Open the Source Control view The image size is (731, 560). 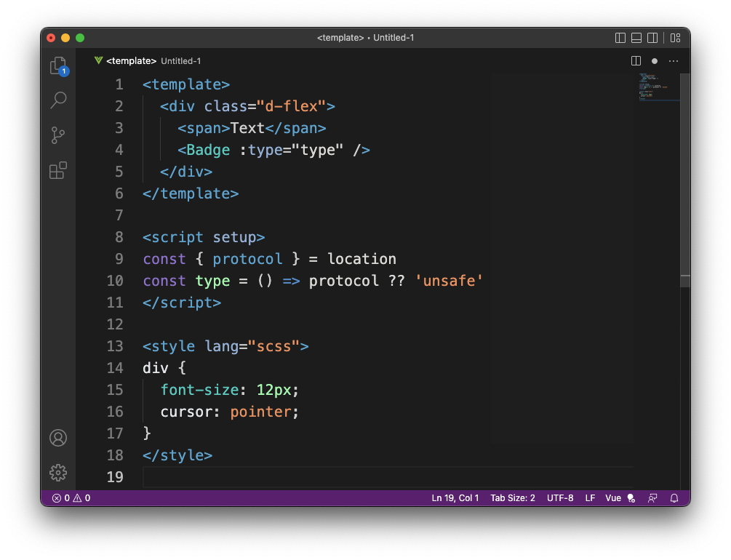coord(57,135)
